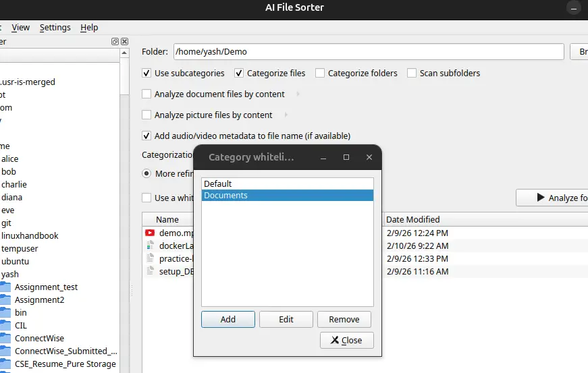Maximize the Category whitelist dialog
This screenshot has height=373, width=588.
pos(346,157)
